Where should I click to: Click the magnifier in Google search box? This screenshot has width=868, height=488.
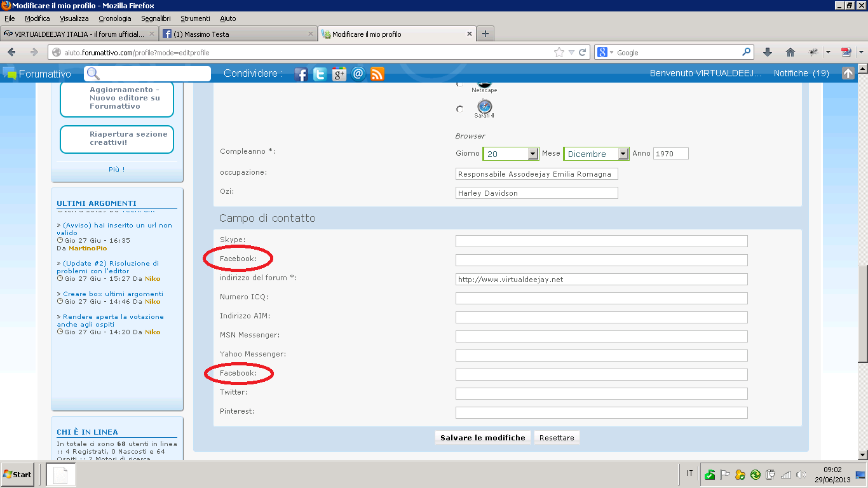[x=747, y=52]
